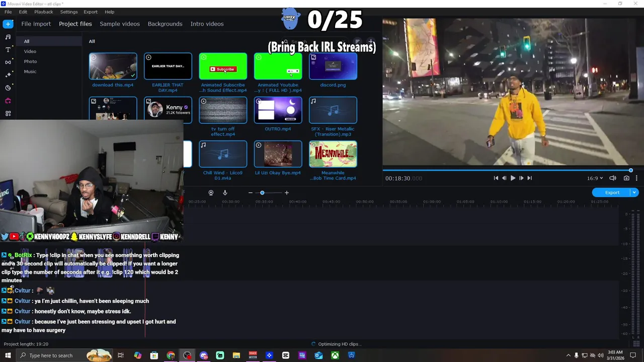The width and height of the screenshot is (644, 362).
Task: Select the EARLIER THAT DAY.mp4 clip
Action: (x=168, y=66)
